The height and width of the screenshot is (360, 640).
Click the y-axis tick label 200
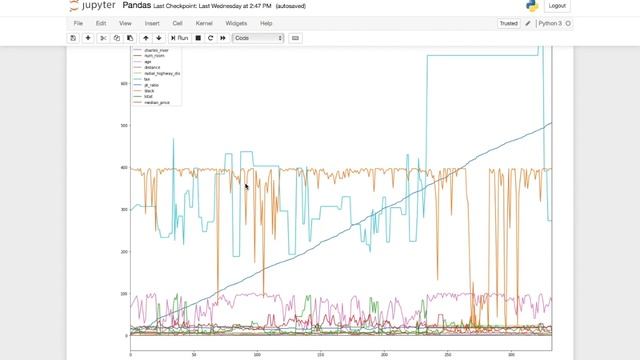124,251
